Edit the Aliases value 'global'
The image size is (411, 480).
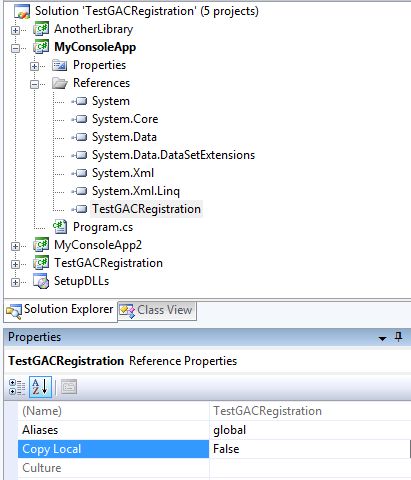(x=229, y=430)
